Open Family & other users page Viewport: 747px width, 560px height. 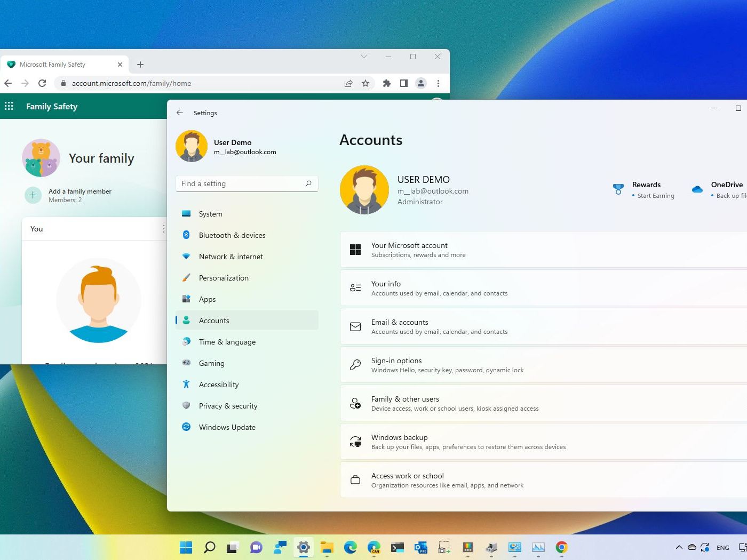(x=543, y=403)
